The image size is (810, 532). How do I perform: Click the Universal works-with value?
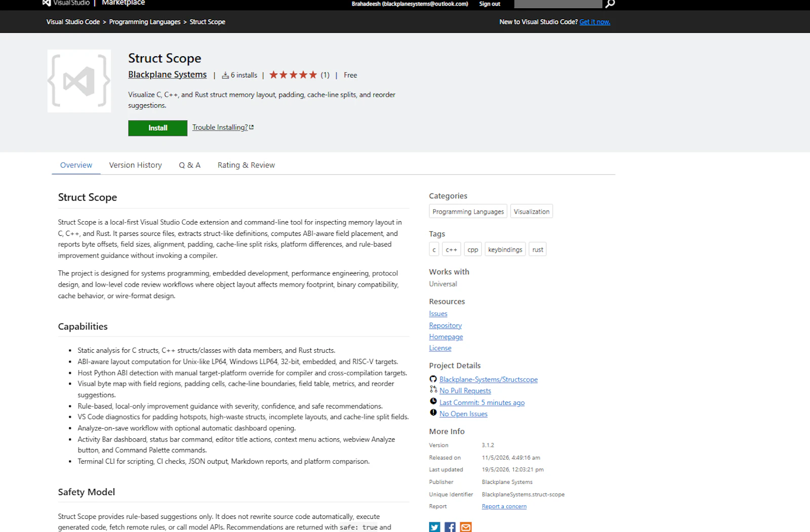(x=443, y=284)
